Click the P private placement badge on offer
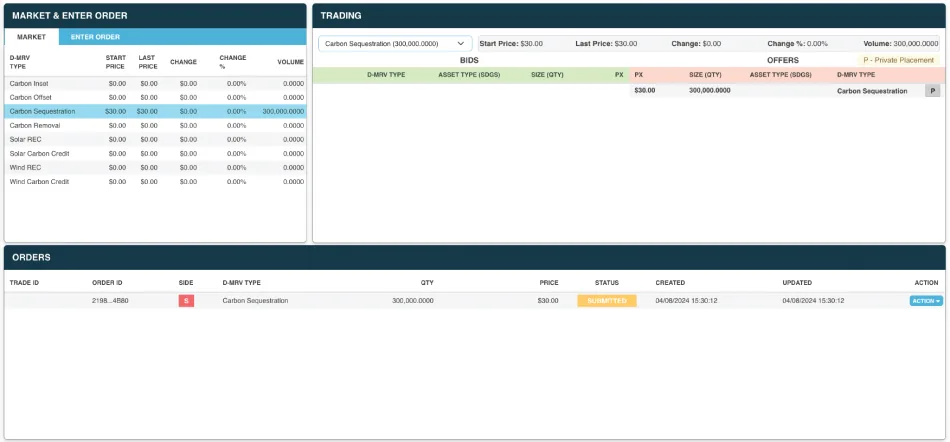The height and width of the screenshot is (442, 950). [932, 91]
